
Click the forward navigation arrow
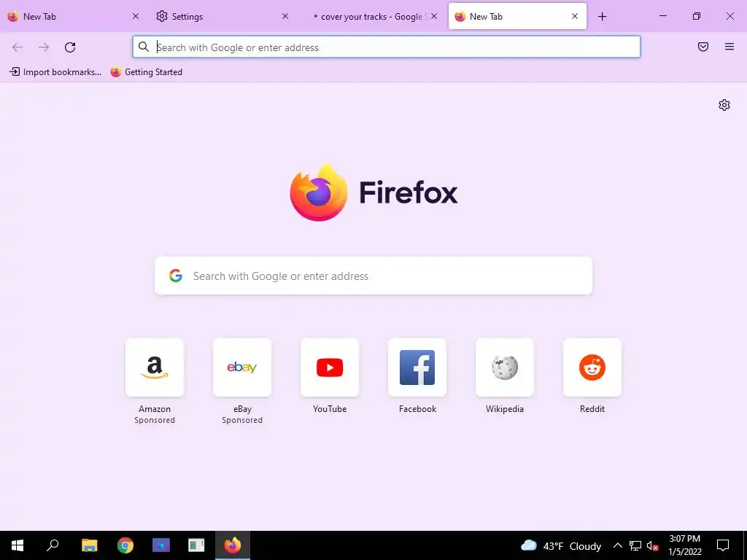click(44, 47)
